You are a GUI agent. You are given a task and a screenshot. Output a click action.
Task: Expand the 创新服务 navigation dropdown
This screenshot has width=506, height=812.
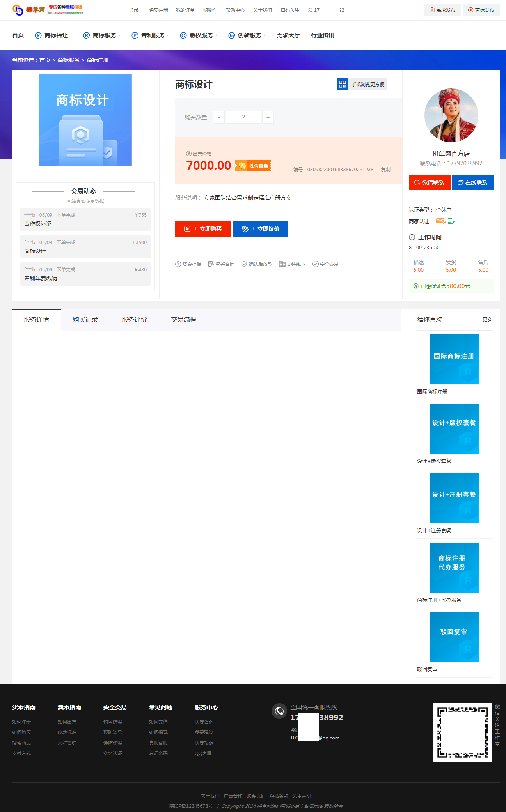coord(247,35)
